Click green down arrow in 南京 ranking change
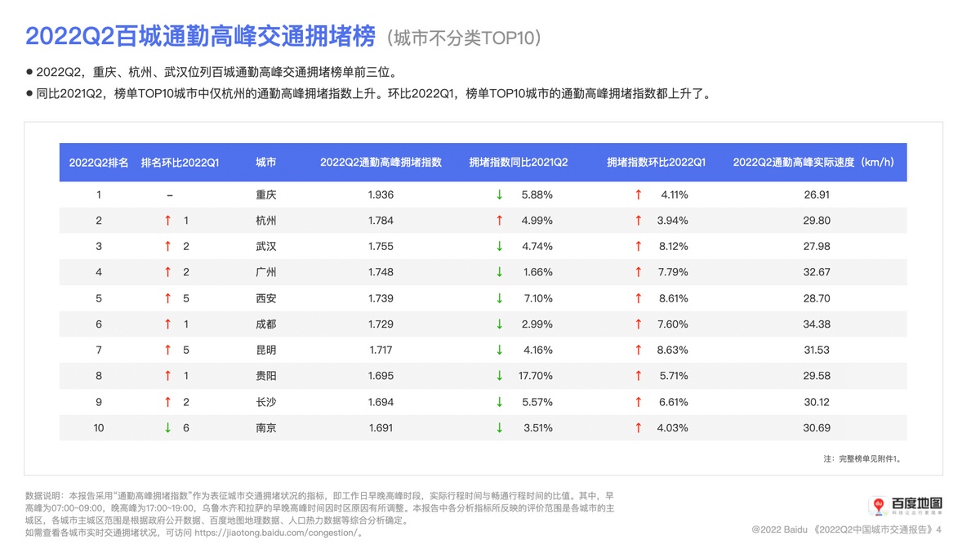The height and width of the screenshot is (545, 980). pos(167,427)
